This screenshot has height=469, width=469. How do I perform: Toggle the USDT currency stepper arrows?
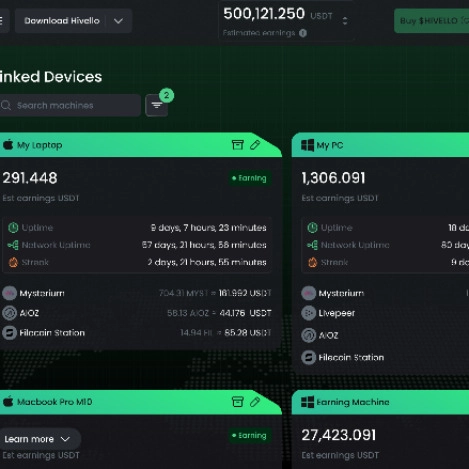tap(345, 21)
